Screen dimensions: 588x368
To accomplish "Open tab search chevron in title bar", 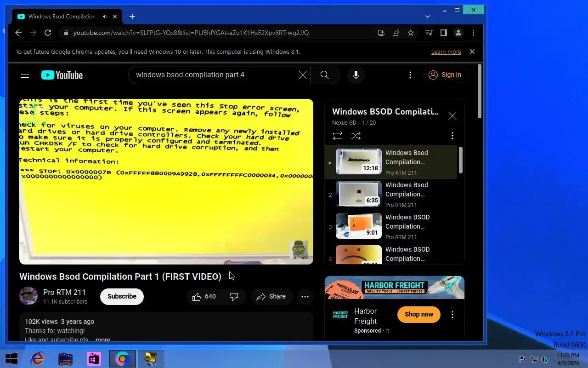I will tap(428, 17).
